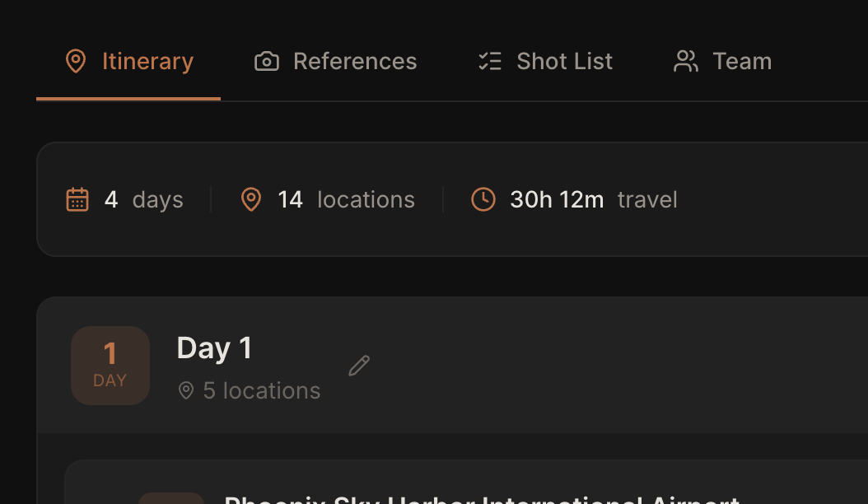Click the pin icon on the Itinerary tab
This screenshot has width=868, height=504.
point(76,61)
